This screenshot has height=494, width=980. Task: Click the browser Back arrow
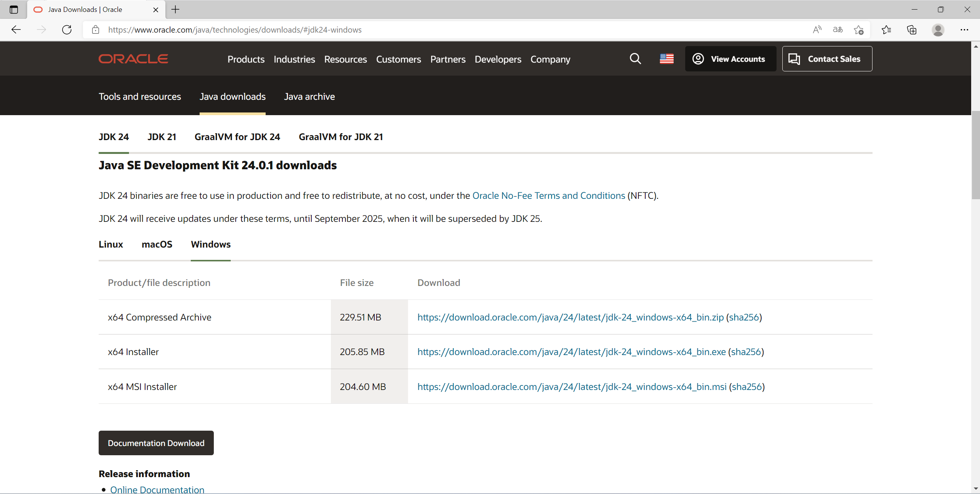[16, 30]
